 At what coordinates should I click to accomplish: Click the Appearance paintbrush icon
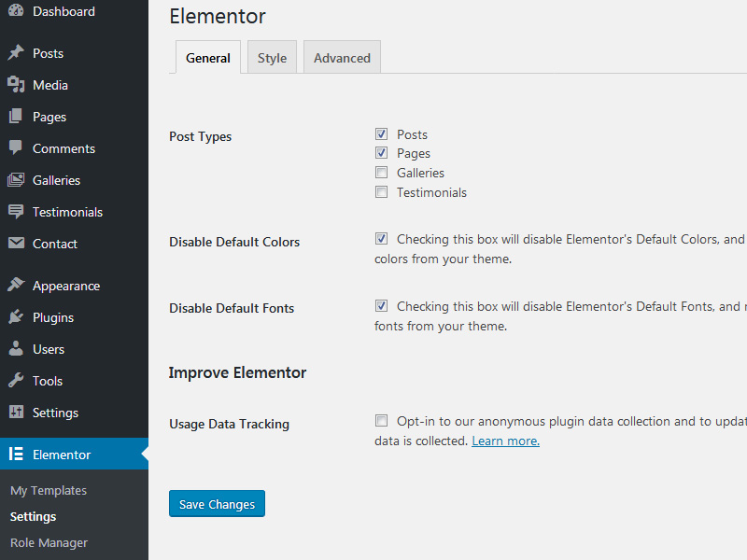(x=16, y=286)
